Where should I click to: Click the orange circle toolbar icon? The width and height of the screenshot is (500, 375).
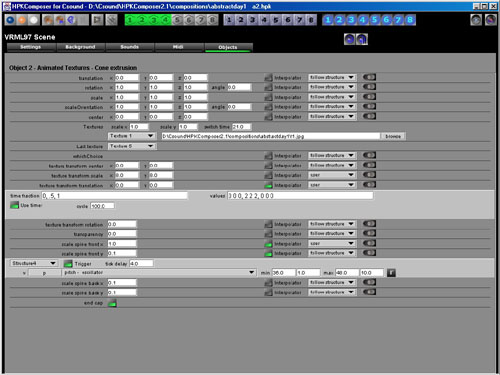tap(22, 20)
